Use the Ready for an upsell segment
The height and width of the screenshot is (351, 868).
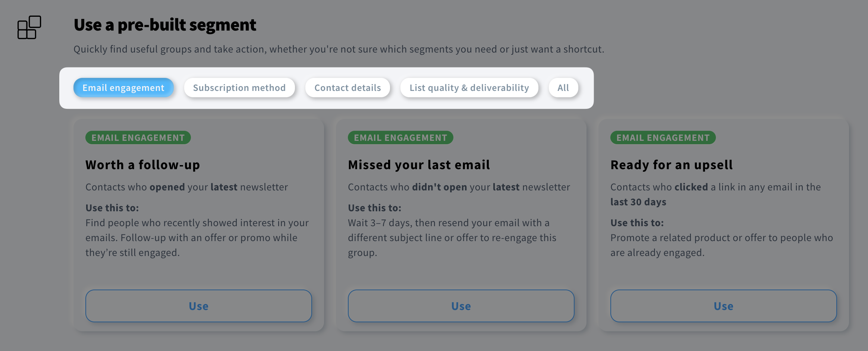pyautogui.click(x=723, y=306)
